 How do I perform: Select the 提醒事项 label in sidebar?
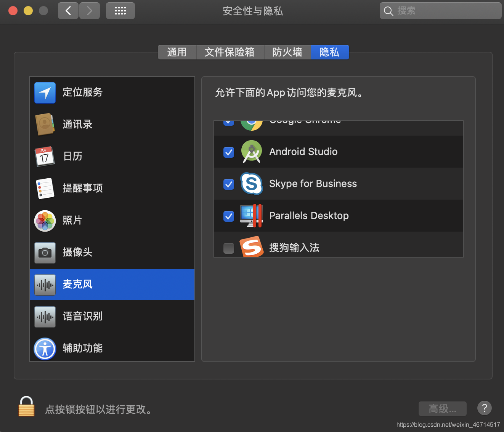pyautogui.click(x=83, y=188)
